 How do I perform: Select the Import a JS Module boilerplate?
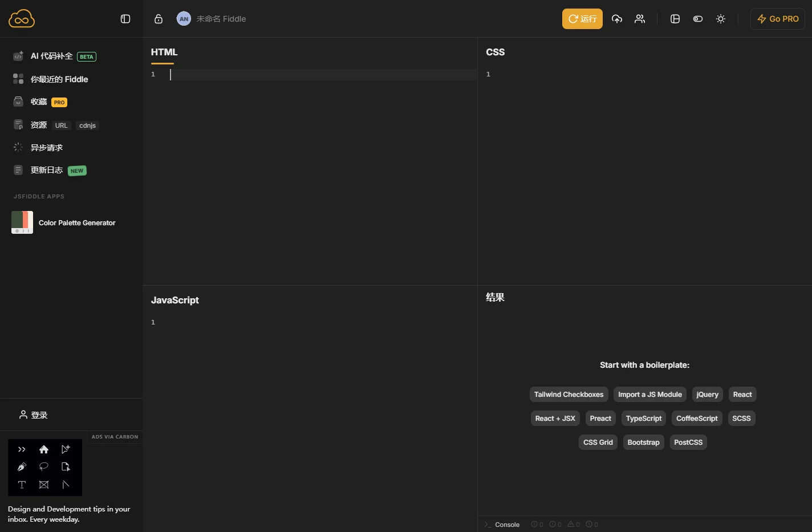(650, 395)
